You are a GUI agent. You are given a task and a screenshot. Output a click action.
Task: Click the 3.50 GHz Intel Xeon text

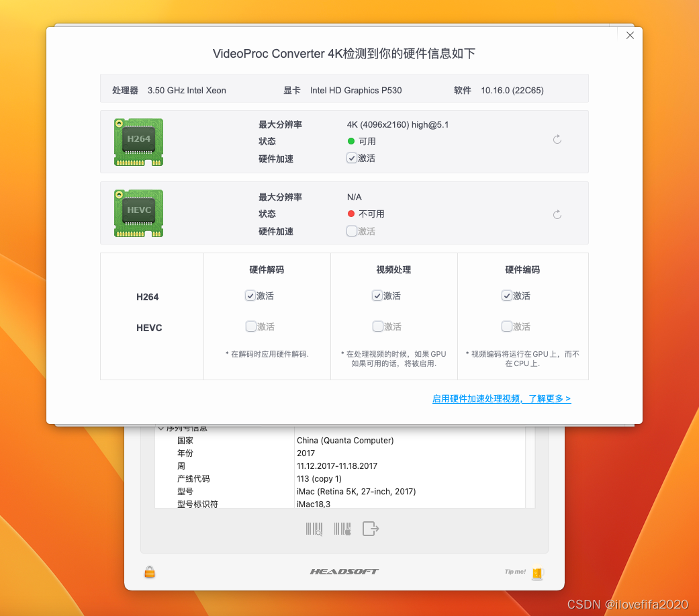point(187,90)
